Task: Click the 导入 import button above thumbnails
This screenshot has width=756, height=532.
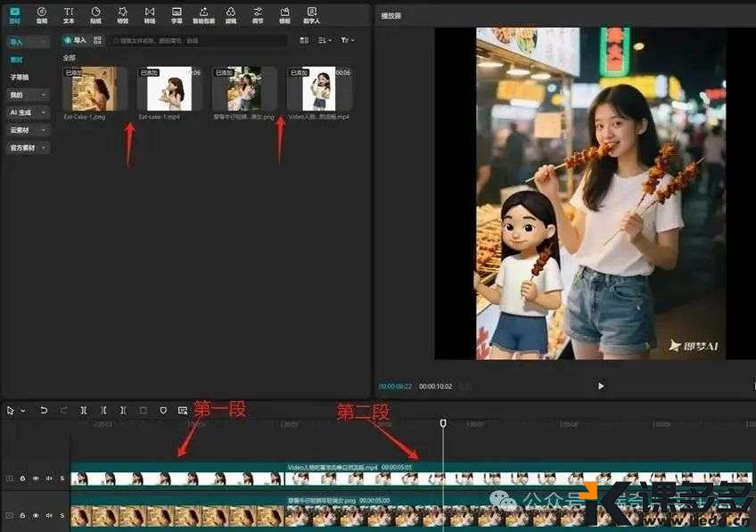Action: (75, 40)
